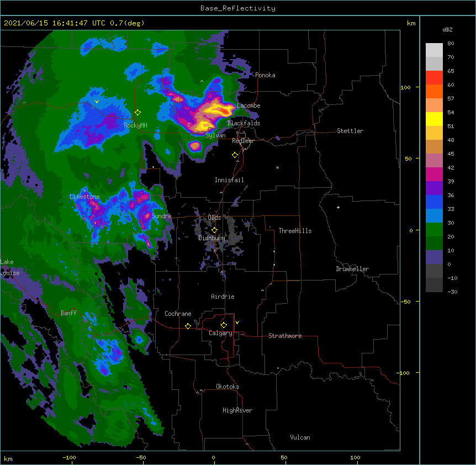Image resolution: width=476 pixels, height=465 pixels.
Task: Click the Olds city label
Action: [214, 218]
